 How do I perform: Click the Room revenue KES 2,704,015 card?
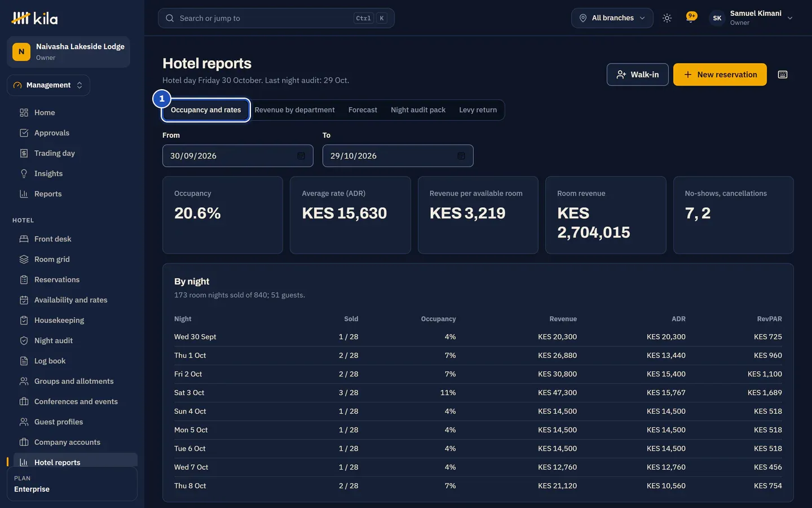coord(606,215)
